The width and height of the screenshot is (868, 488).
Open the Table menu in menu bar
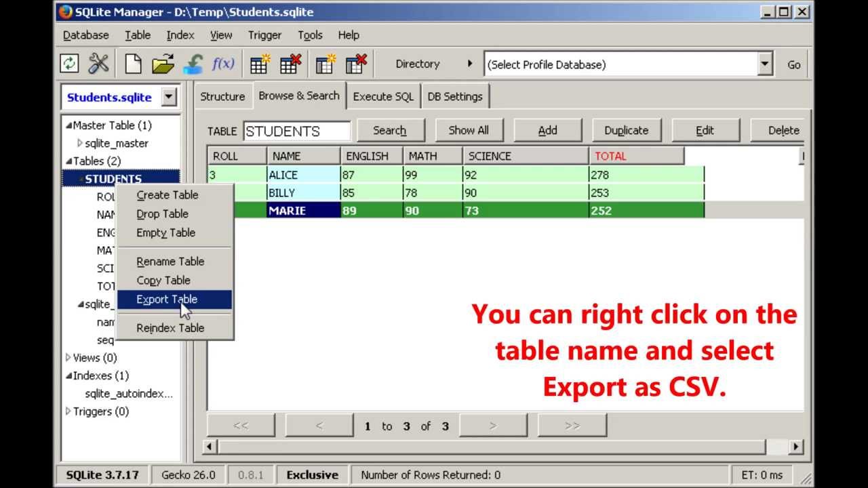click(x=138, y=35)
